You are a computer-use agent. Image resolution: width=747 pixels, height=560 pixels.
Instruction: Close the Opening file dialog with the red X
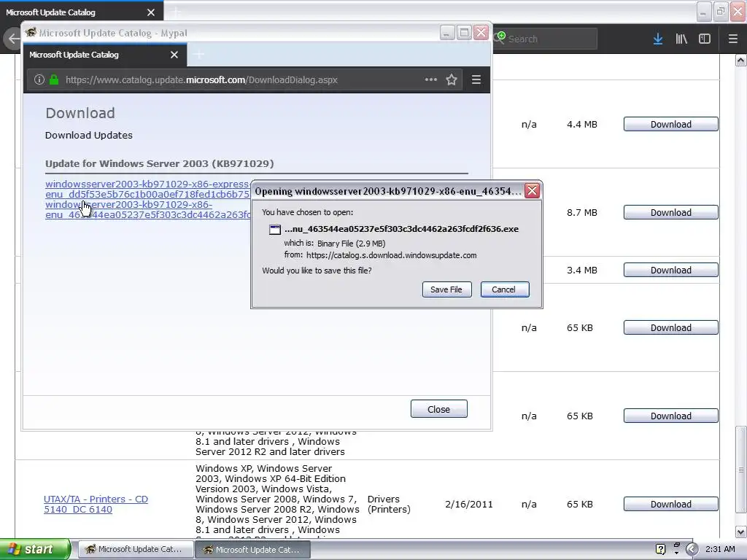[x=532, y=191]
